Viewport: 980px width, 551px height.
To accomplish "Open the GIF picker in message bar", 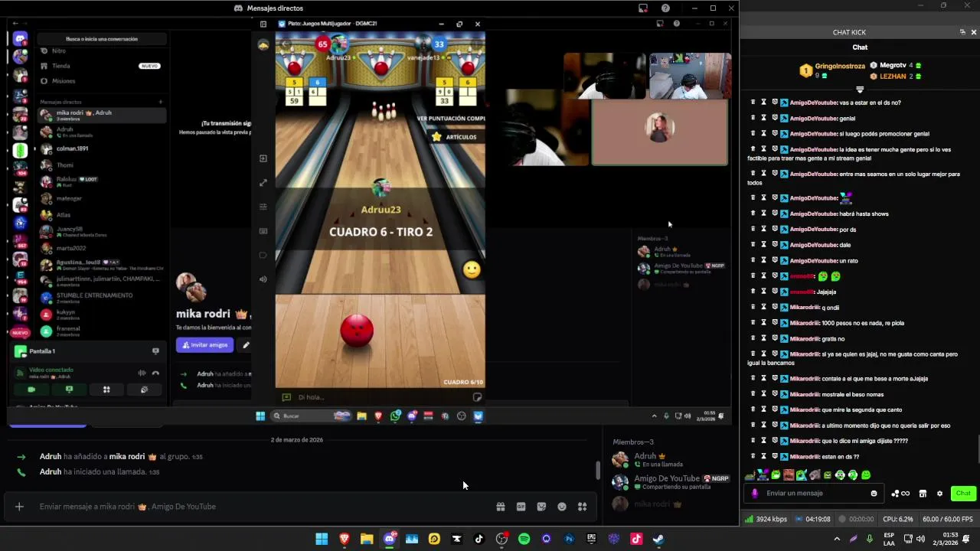I will (x=521, y=507).
